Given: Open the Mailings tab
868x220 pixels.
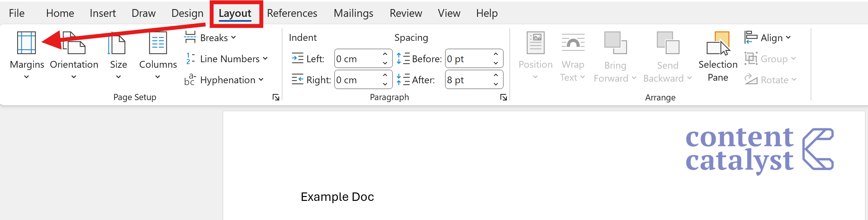Looking at the screenshot, I should pyautogui.click(x=353, y=13).
